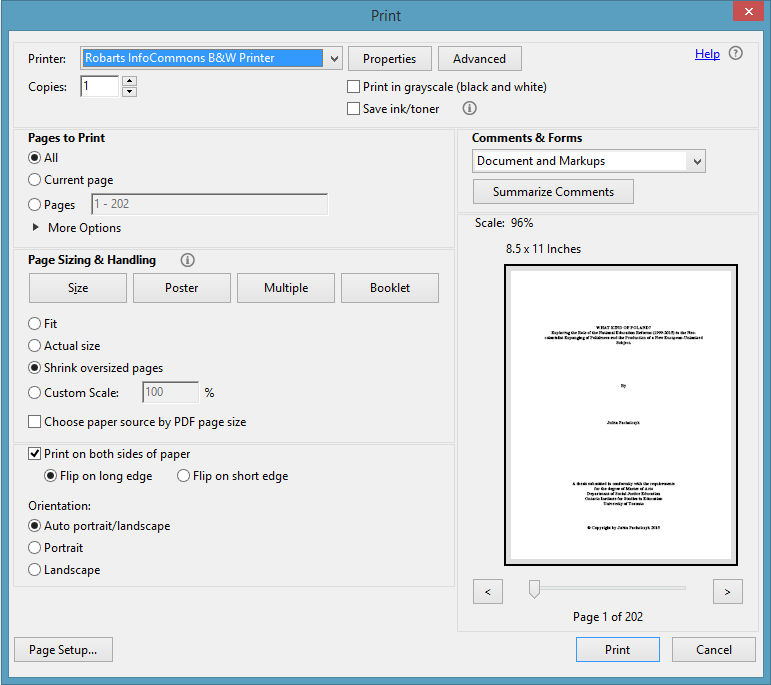
Task: Decrease copies with down stepper arrow
Action: point(129,93)
